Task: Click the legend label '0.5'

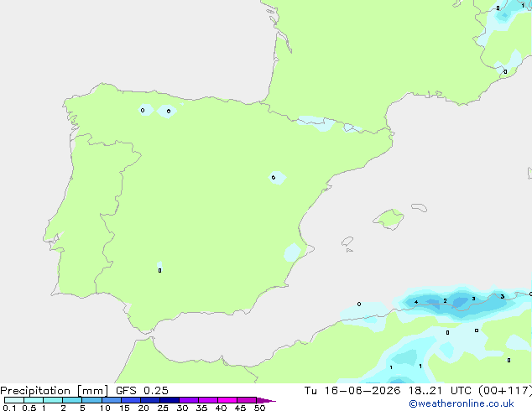Action: click(x=29, y=408)
